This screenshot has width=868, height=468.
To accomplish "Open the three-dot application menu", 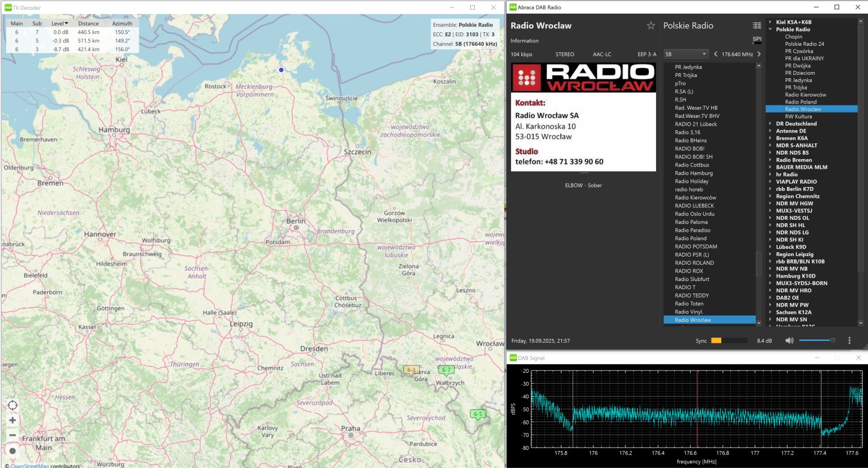I will point(849,341).
